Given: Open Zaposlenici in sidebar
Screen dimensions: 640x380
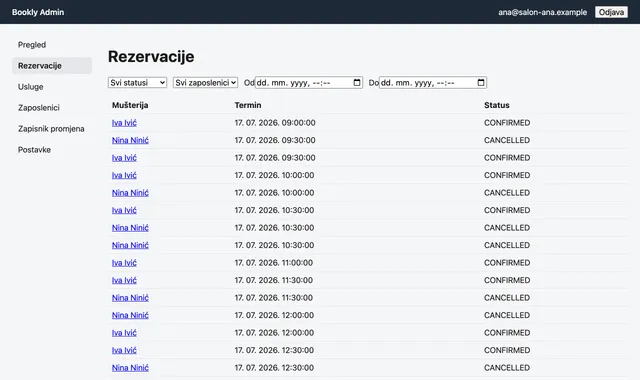Looking at the screenshot, I should tap(52, 108).
